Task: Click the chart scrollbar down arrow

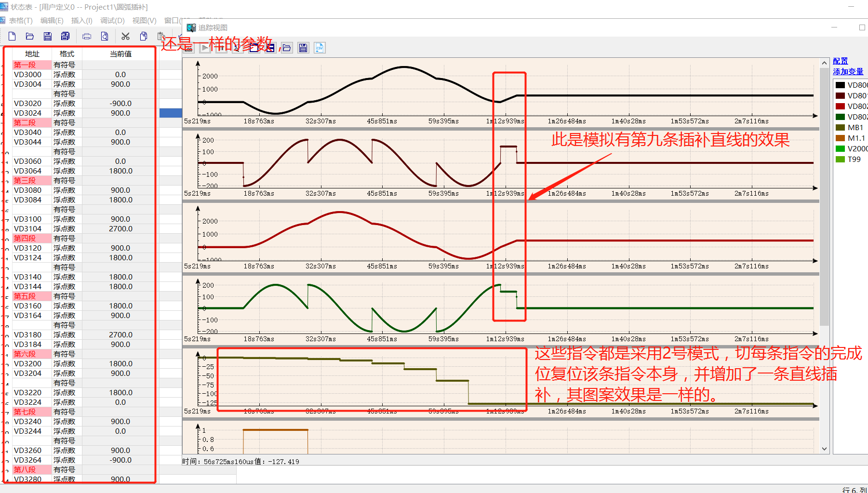Action: (x=824, y=449)
